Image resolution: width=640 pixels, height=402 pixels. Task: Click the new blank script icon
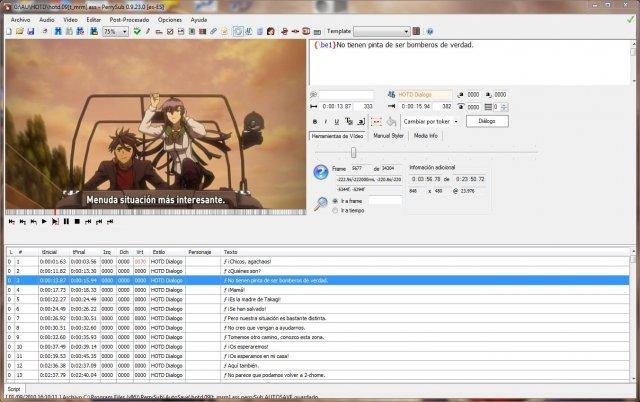[x=9, y=31]
